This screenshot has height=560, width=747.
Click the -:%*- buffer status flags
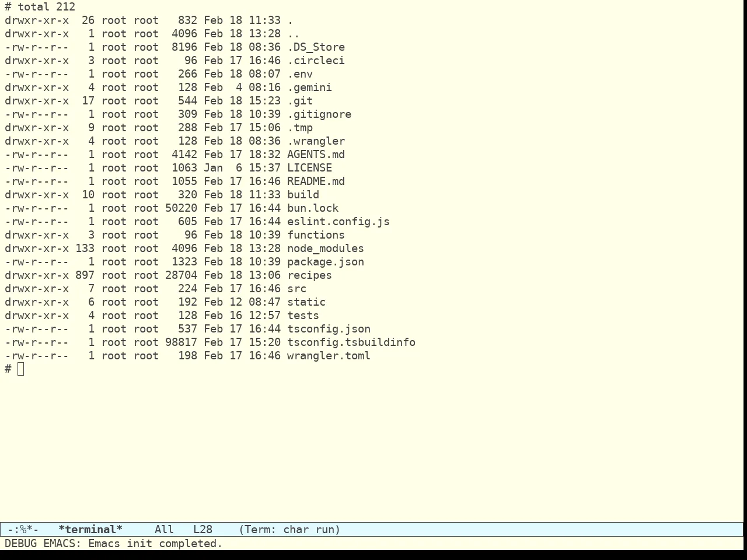coord(23,530)
